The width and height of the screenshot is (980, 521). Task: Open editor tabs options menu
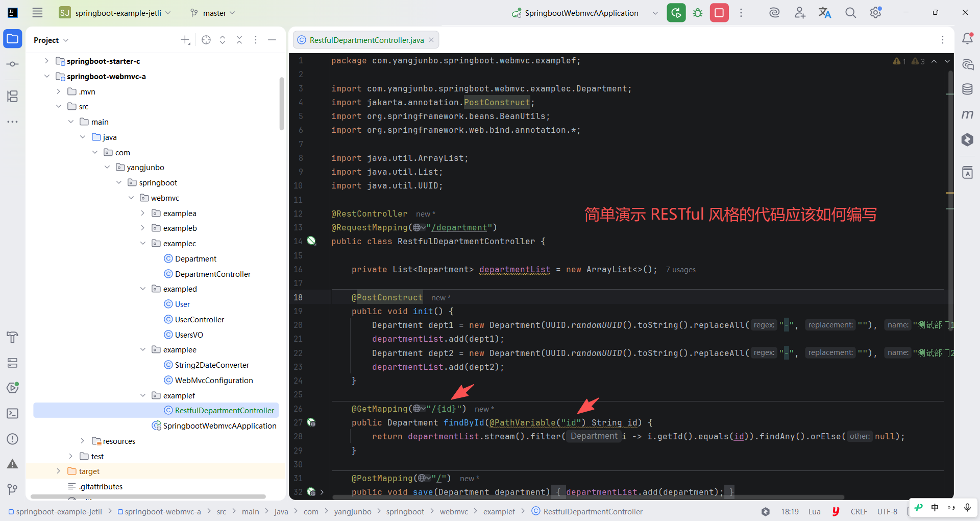point(943,40)
